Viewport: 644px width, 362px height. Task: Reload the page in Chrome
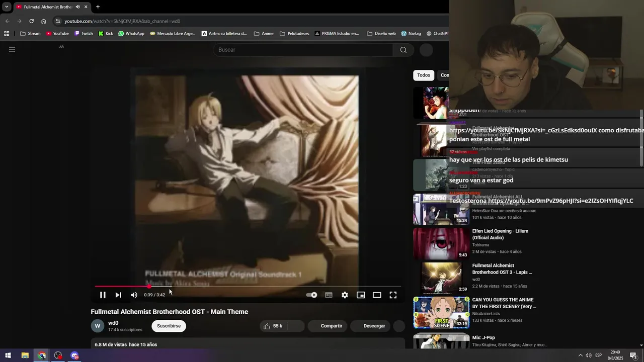pyautogui.click(x=31, y=21)
